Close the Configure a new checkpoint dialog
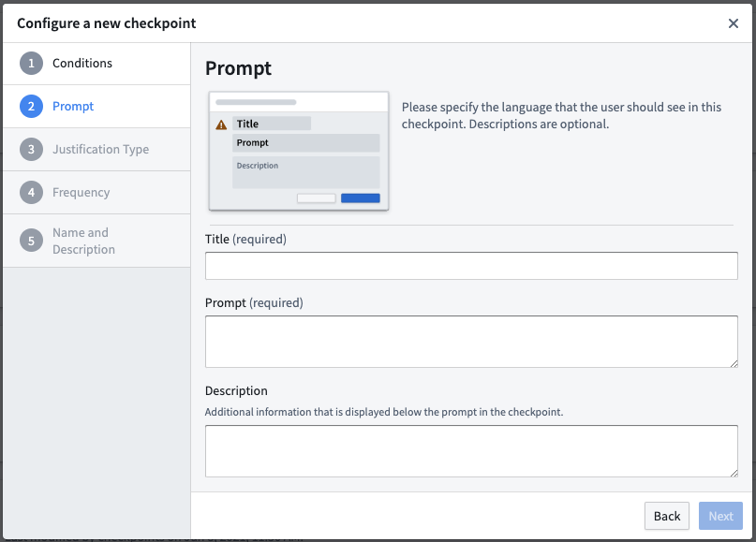 [733, 23]
